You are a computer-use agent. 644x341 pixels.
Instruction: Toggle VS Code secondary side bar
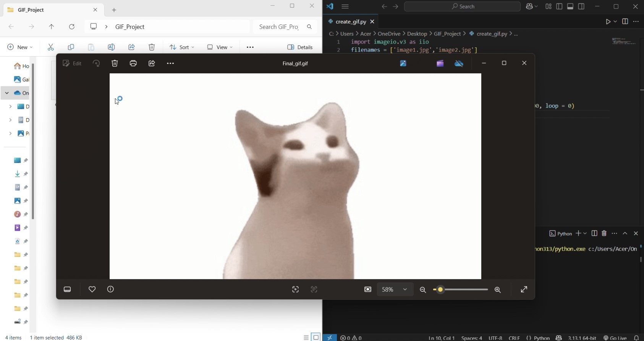coord(581,6)
